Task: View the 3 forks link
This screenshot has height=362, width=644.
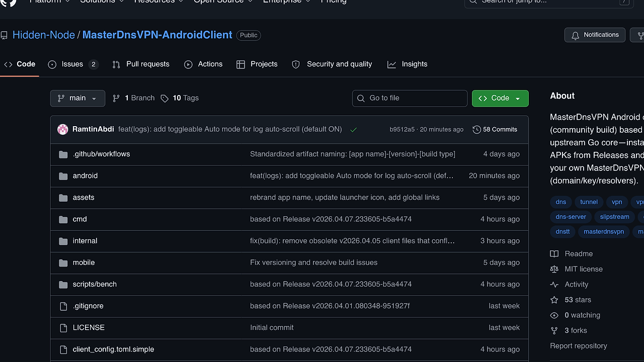Action: pos(569,330)
